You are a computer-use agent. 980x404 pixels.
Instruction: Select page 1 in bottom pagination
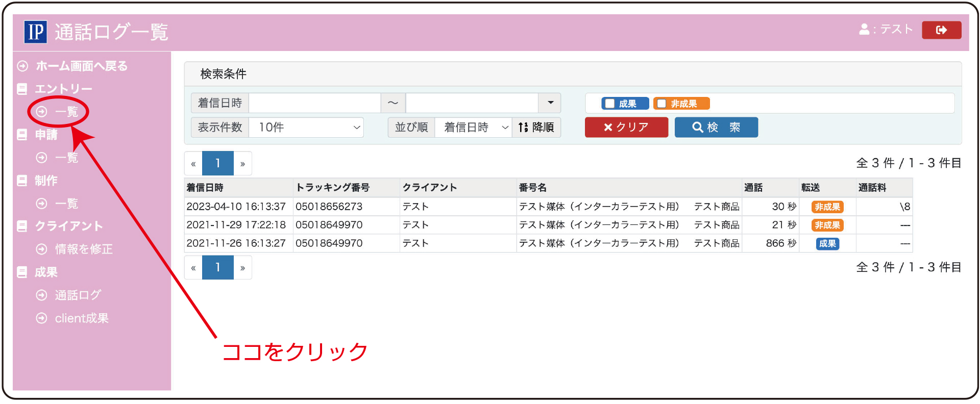click(218, 267)
